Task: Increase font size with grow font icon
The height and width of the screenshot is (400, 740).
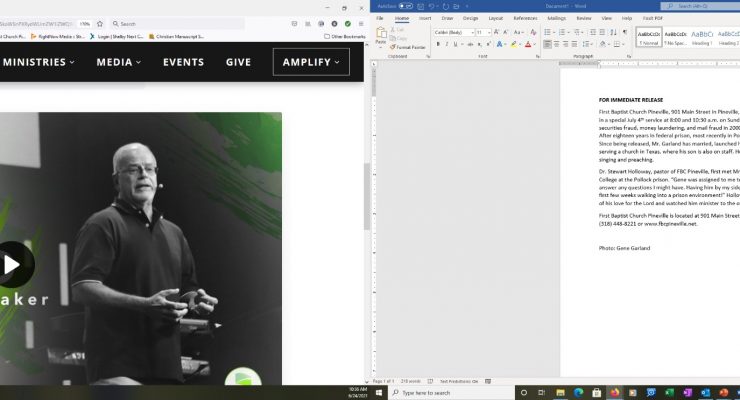Action: [496, 32]
